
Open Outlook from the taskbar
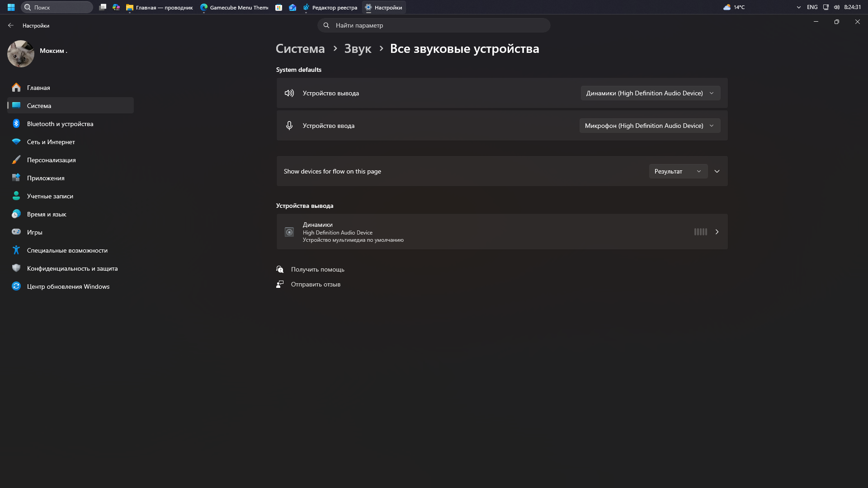pos(292,7)
